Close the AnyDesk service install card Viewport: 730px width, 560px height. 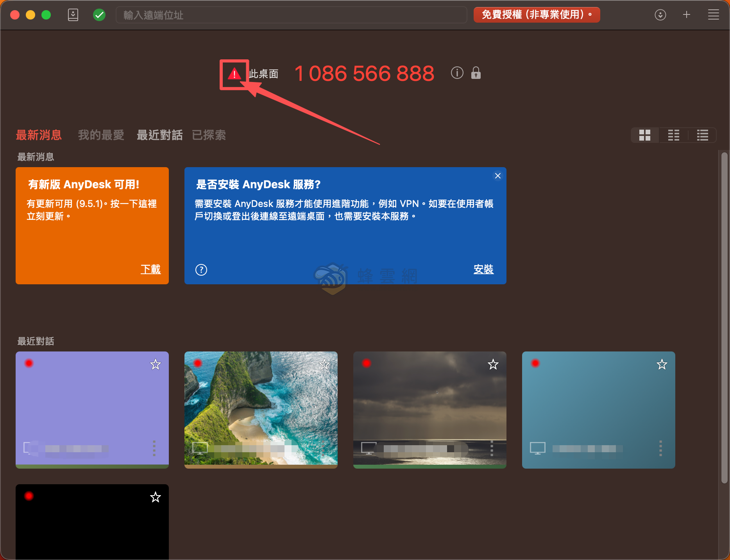tap(497, 176)
